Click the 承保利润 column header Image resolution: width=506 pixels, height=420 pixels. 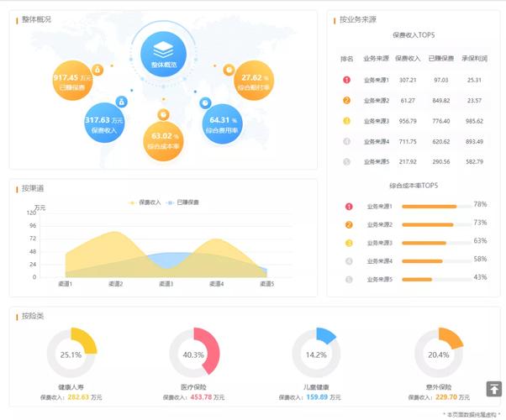point(474,59)
